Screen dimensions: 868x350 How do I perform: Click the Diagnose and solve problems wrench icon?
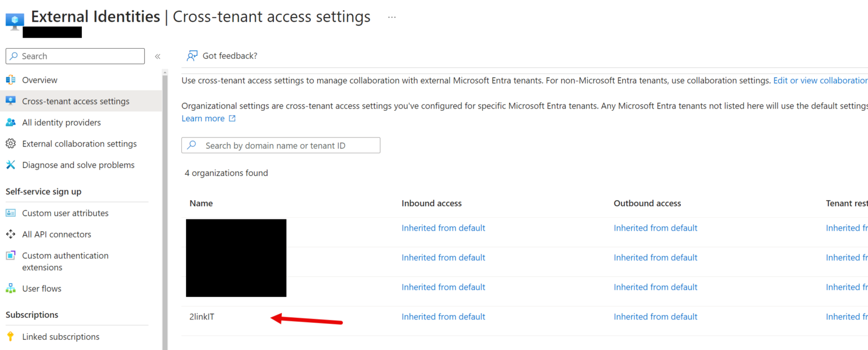point(10,165)
